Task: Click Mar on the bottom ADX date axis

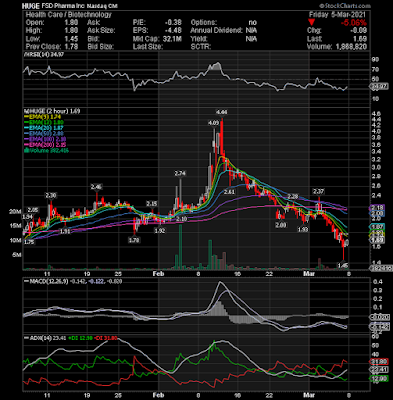Action: [x=308, y=395]
